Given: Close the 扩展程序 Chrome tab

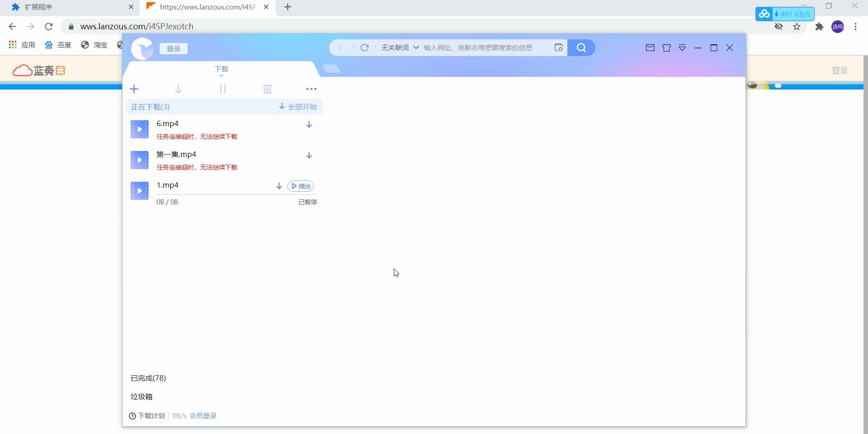Looking at the screenshot, I should (131, 7).
